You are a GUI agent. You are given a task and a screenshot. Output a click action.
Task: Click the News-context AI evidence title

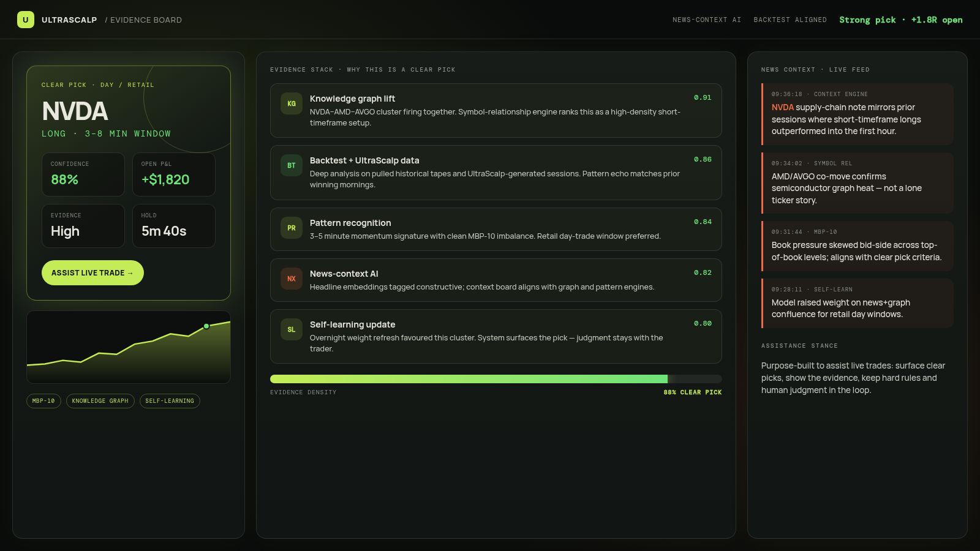344,274
